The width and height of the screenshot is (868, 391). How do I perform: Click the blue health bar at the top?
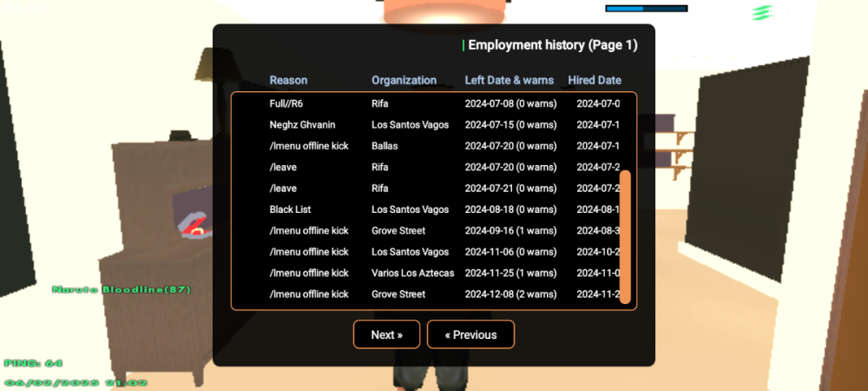pyautogui.click(x=647, y=9)
